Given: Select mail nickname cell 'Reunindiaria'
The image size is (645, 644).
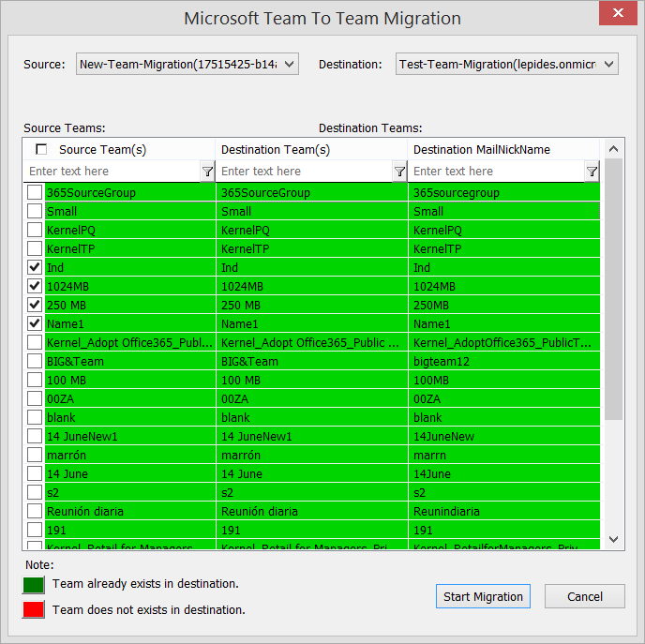Looking at the screenshot, I should tap(504, 511).
